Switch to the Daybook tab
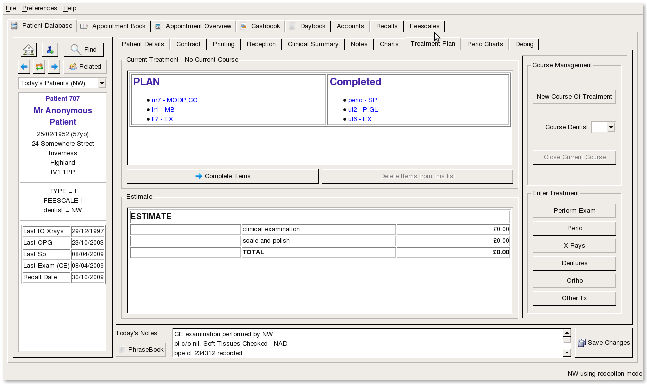The width and height of the screenshot is (647, 384). point(308,26)
